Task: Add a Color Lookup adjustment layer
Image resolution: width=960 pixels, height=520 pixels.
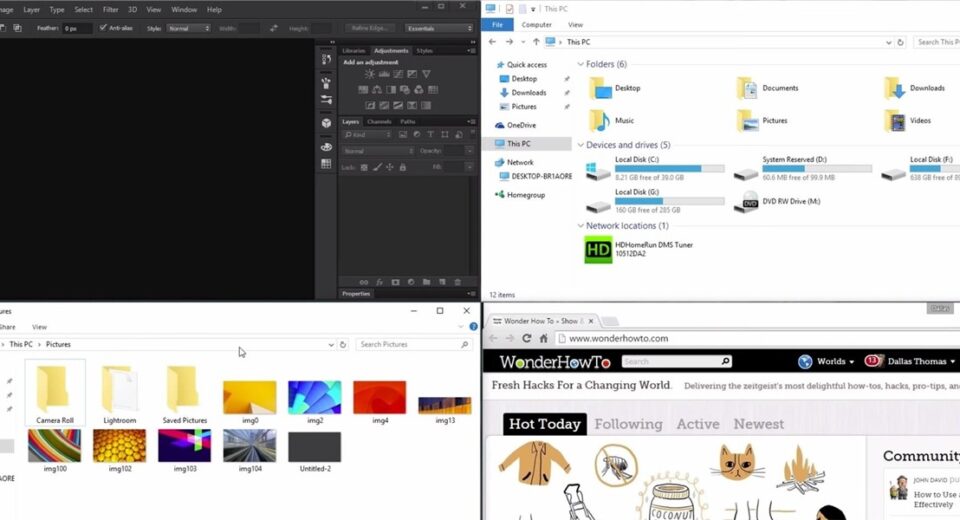Action: point(433,89)
